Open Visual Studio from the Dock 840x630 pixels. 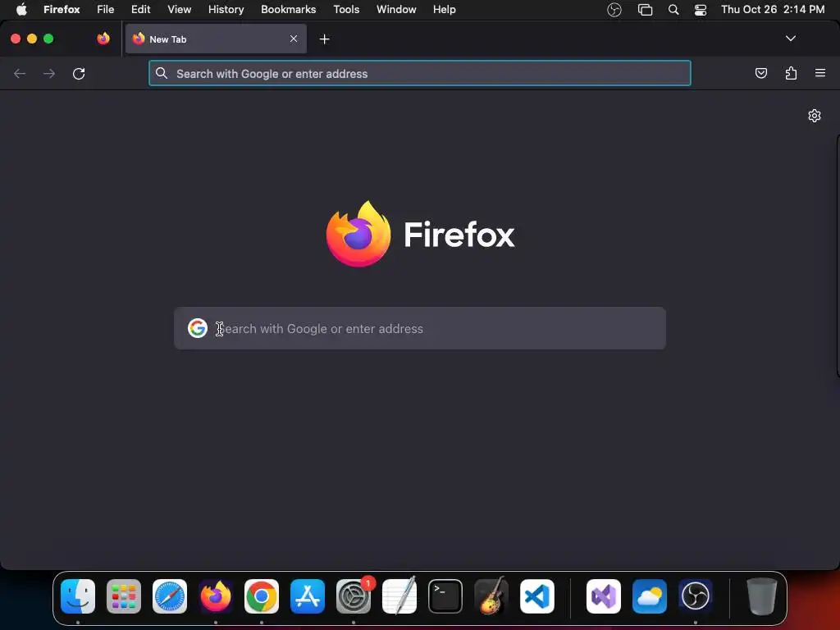[604, 596]
